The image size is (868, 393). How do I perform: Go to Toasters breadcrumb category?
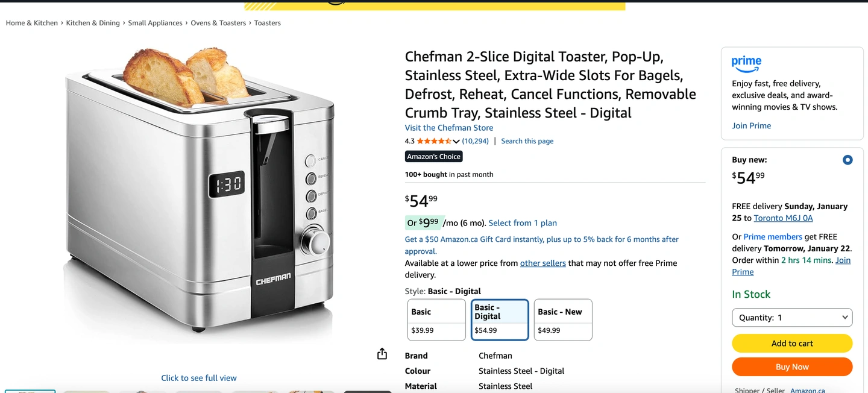[268, 23]
